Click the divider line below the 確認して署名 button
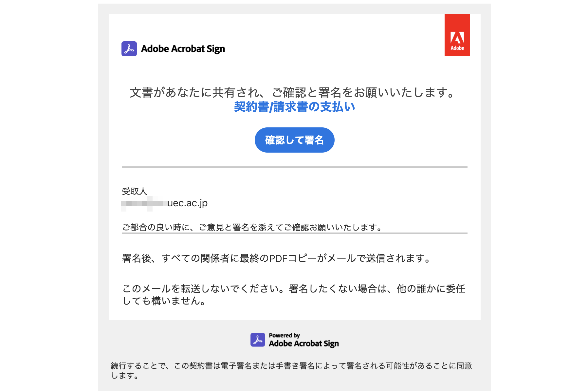Screen dimensions: 588x391 click(294, 167)
